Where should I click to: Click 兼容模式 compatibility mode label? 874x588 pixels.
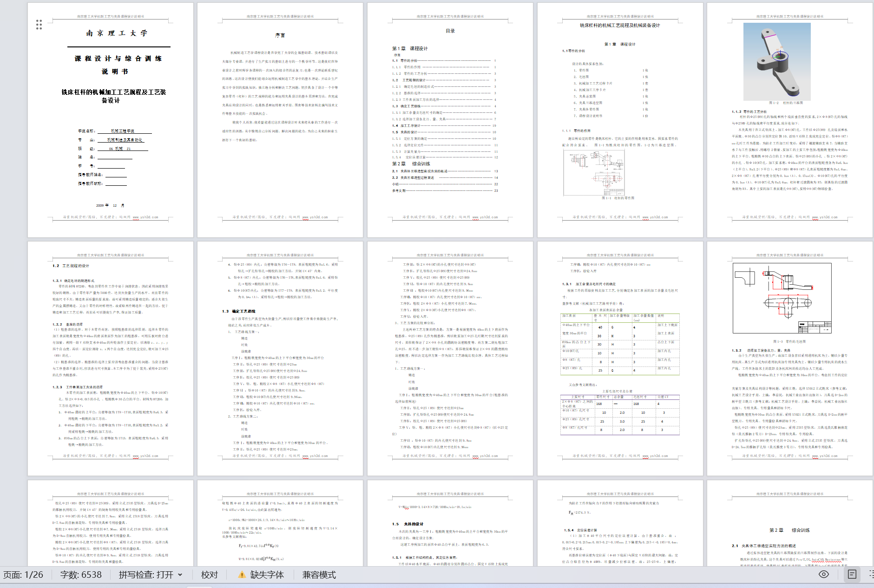[319, 575]
